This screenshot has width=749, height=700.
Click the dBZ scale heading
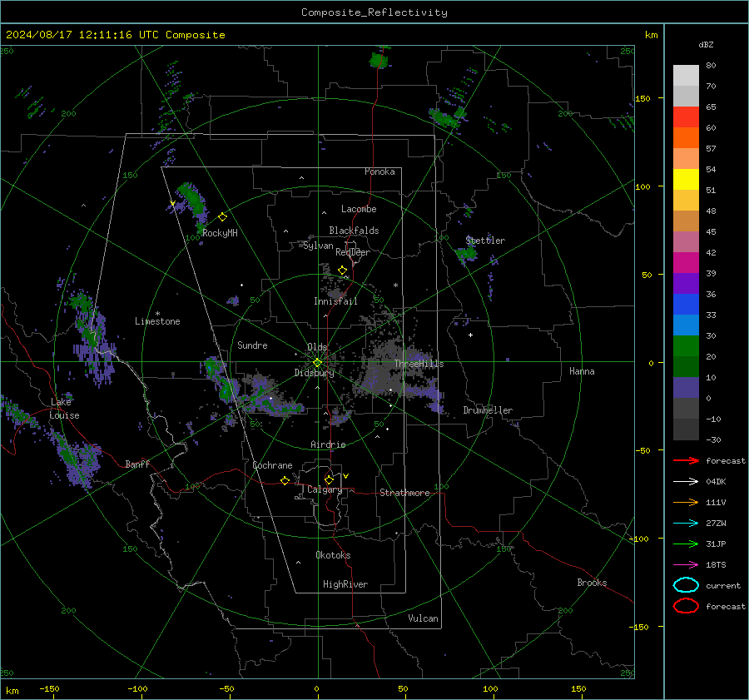pyautogui.click(x=706, y=44)
